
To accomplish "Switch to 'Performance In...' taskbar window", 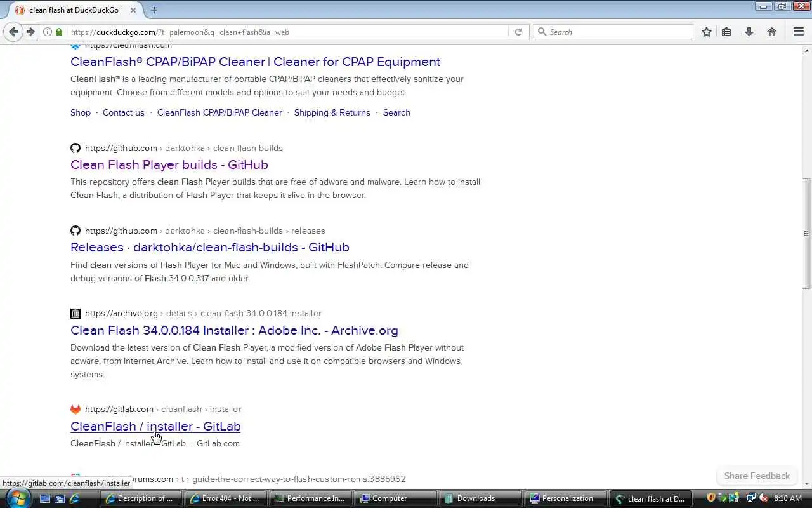I will [310, 498].
